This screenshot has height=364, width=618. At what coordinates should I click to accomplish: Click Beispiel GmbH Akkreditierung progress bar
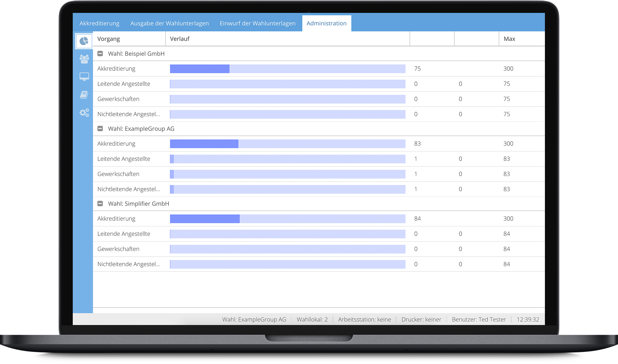287,69
